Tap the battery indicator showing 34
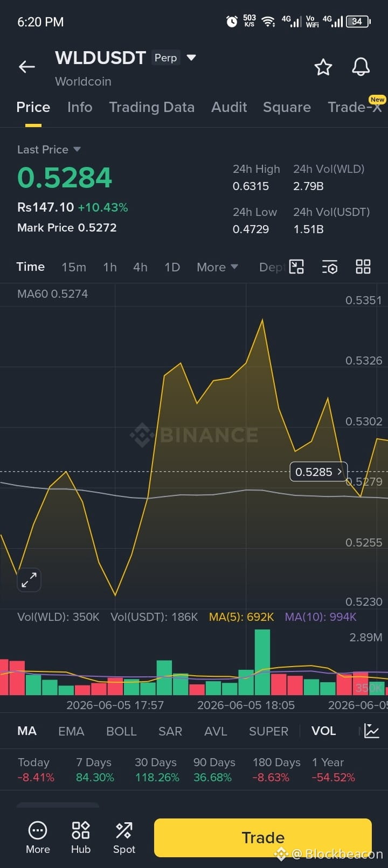Viewport: 388px width, 868px height. point(358,22)
